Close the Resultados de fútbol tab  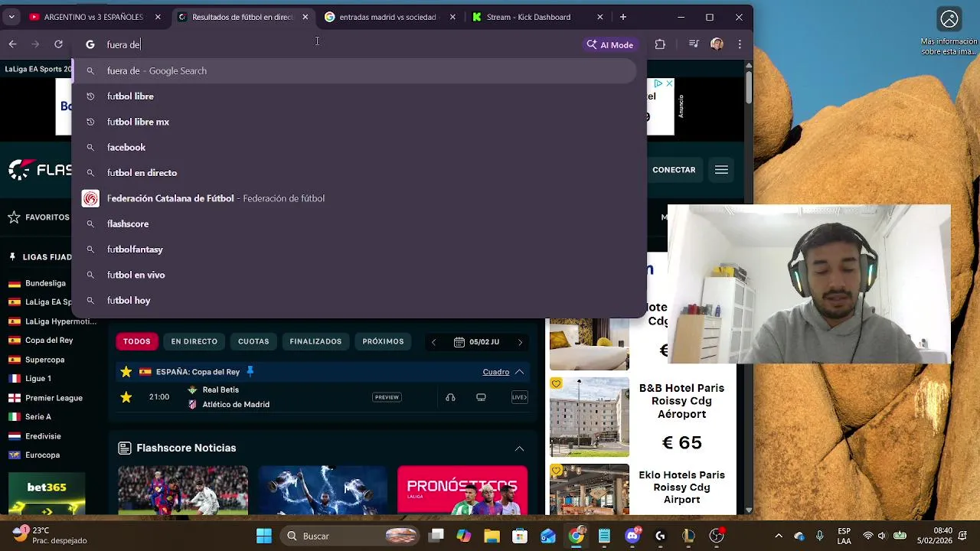click(305, 17)
